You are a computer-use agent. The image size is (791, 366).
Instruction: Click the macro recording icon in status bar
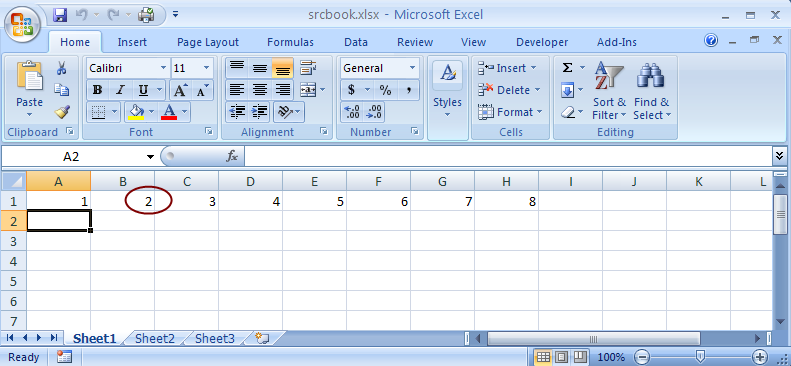[64, 357]
